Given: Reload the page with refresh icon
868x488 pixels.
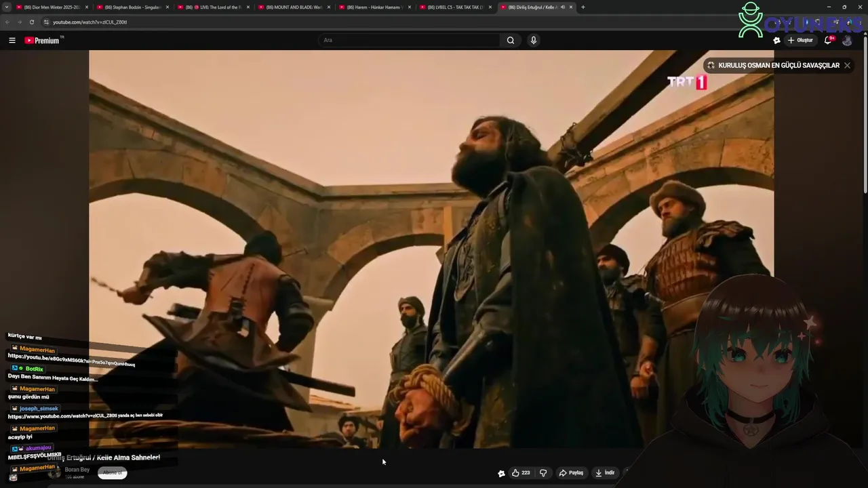Looking at the screenshot, I should pyautogui.click(x=31, y=22).
